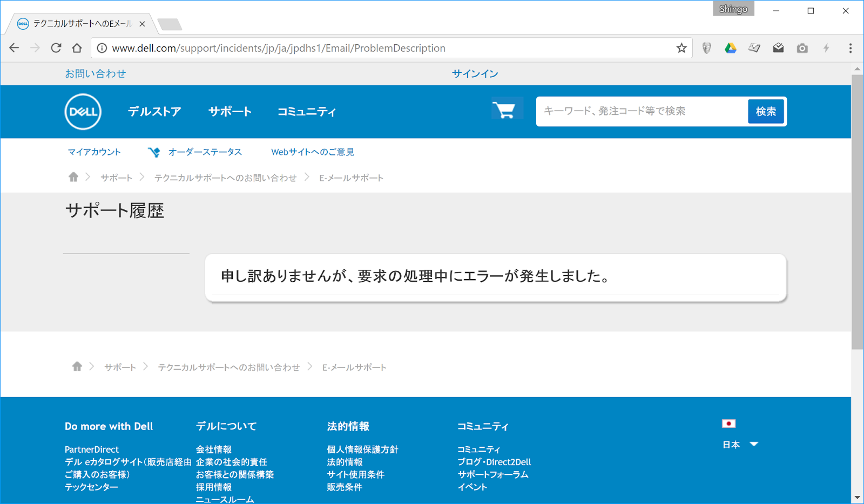
Task: Click the browser forward arrow
Action: coord(35,48)
